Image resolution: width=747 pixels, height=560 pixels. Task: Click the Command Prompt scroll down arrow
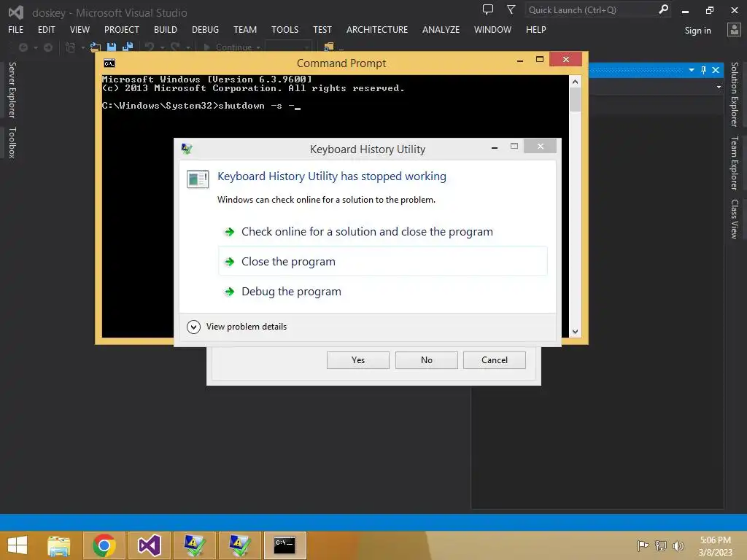tap(575, 332)
